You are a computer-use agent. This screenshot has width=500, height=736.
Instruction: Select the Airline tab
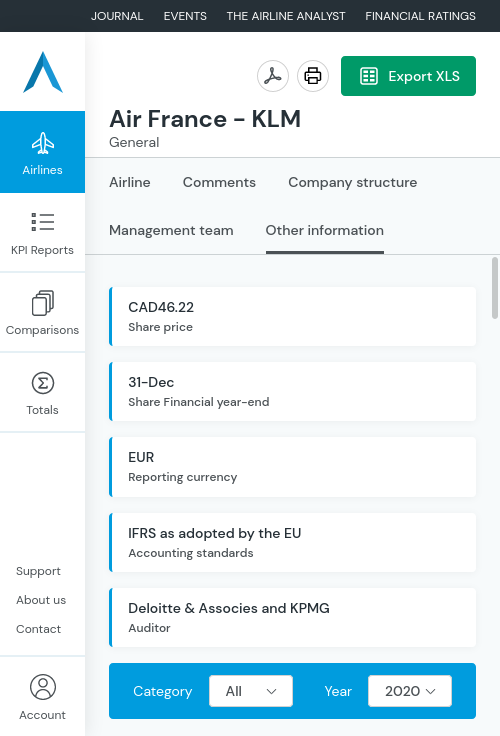pos(130,182)
